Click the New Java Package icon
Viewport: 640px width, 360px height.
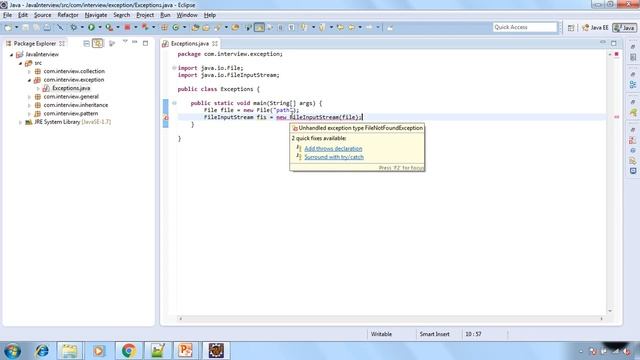coord(164,27)
